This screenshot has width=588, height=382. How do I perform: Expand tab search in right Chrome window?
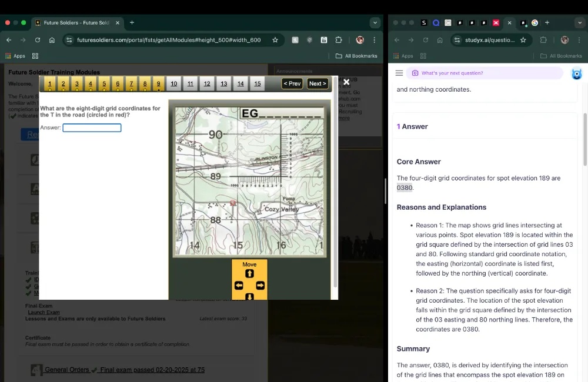coord(579,23)
